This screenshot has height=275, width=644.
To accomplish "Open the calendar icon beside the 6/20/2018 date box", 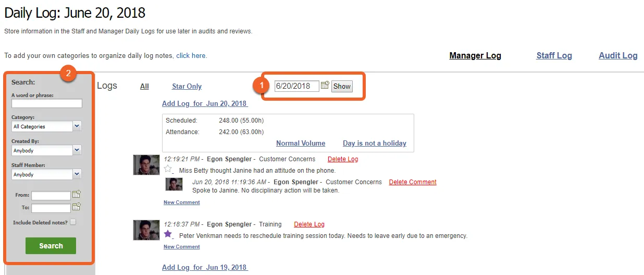I will click(325, 85).
